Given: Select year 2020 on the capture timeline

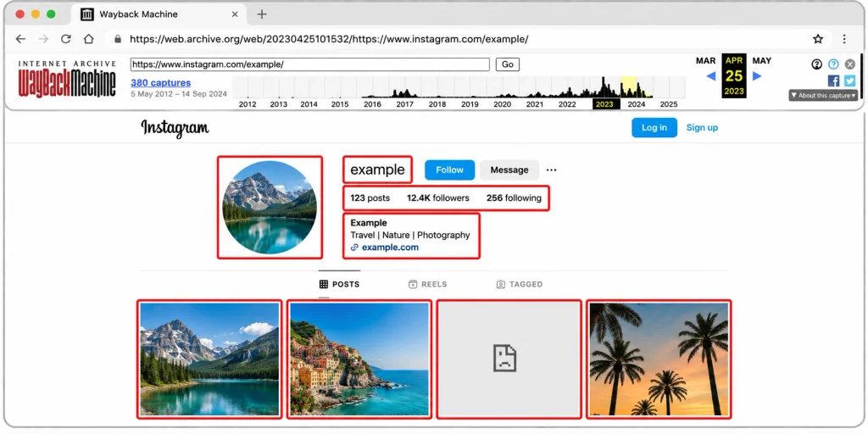Looking at the screenshot, I should (503, 104).
